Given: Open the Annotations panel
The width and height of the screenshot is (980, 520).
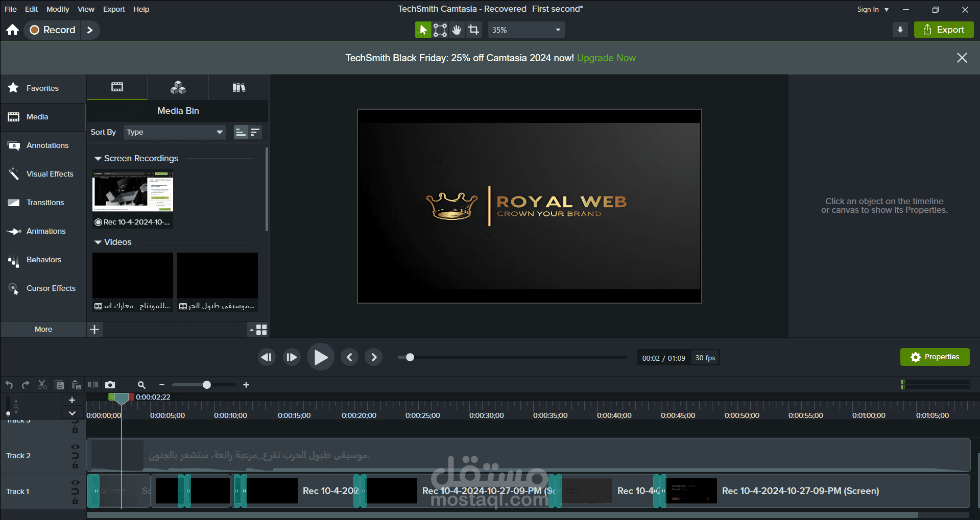Looking at the screenshot, I should (43, 145).
